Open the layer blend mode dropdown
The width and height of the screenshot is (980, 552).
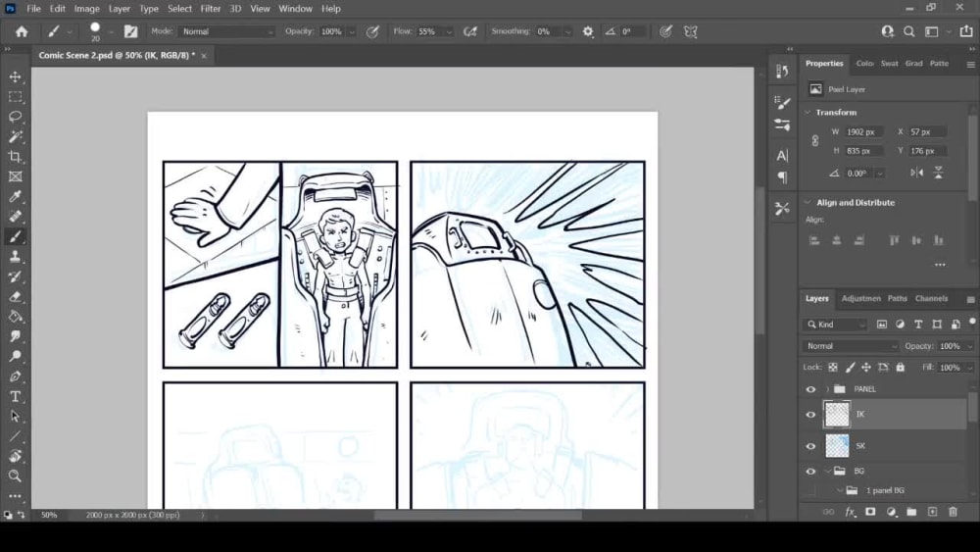851,346
